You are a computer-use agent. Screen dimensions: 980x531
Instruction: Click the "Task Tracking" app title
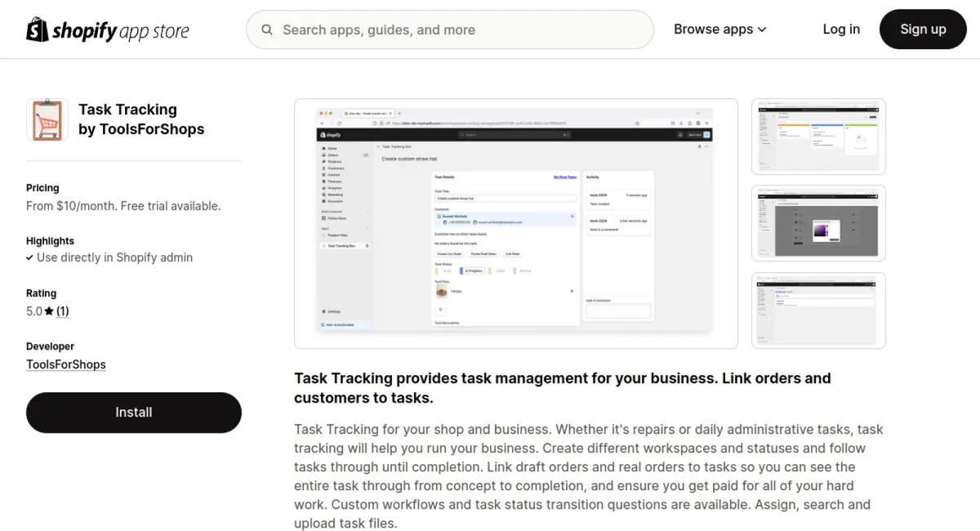point(127,109)
